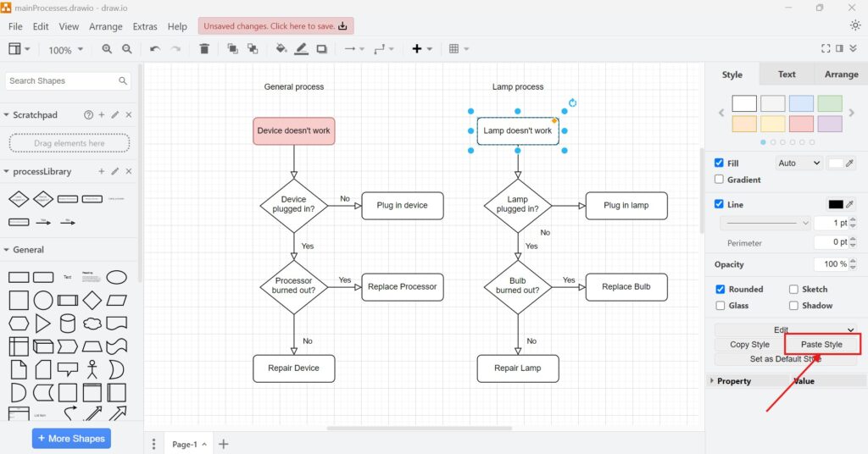
Task: Enable the Gradient checkbox
Action: click(x=720, y=180)
